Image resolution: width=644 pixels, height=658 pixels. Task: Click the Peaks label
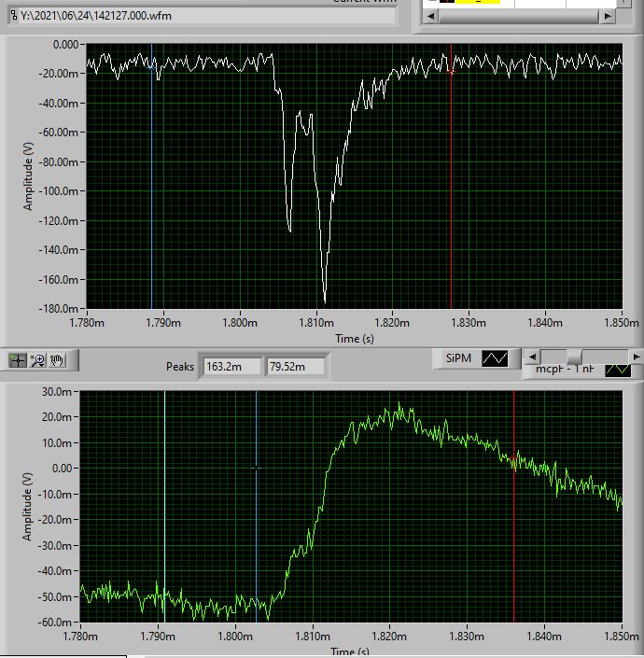pyautogui.click(x=180, y=367)
